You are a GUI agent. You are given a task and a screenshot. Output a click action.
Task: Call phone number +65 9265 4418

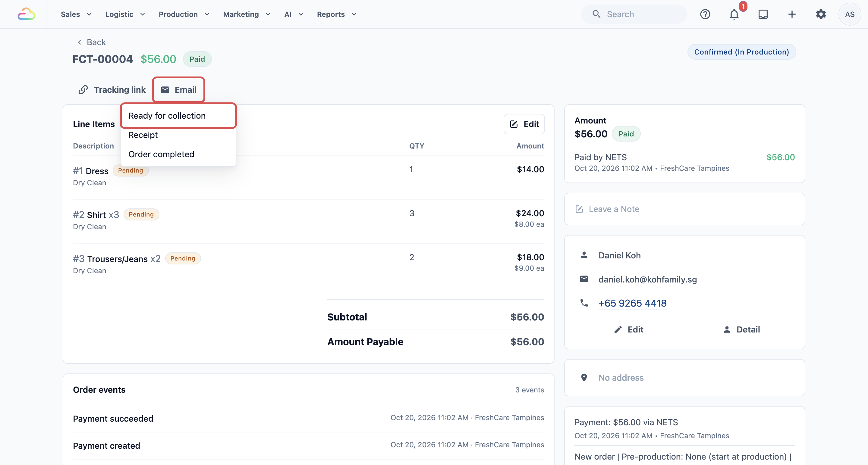[x=633, y=303]
